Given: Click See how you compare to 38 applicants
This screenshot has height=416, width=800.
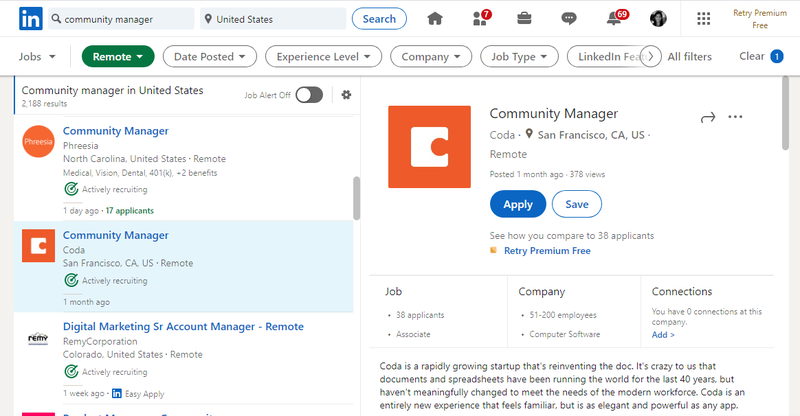Looking at the screenshot, I should click(x=572, y=236).
